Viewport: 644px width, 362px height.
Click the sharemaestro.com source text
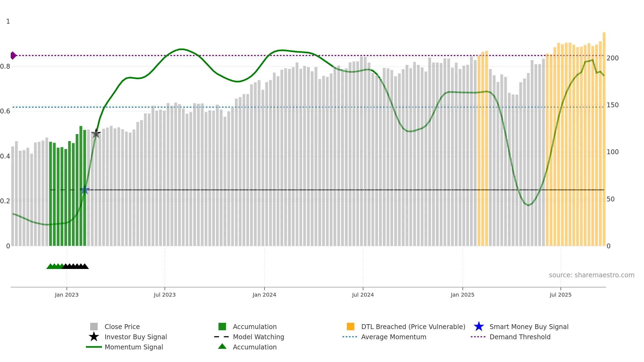pyautogui.click(x=592, y=275)
